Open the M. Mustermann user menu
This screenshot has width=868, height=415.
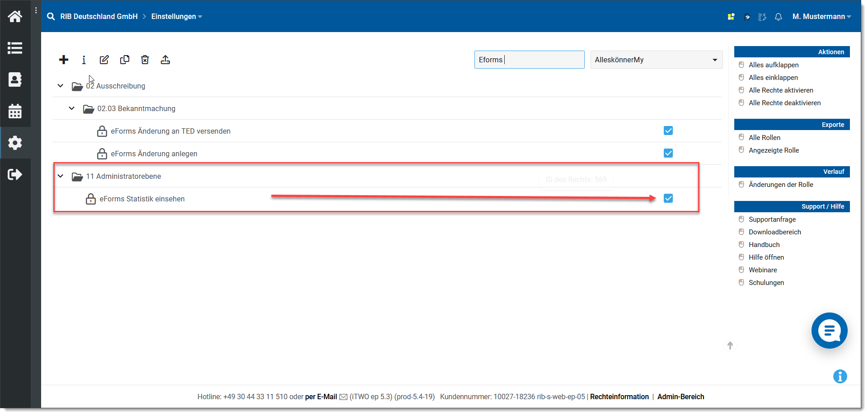click(821, 16)
